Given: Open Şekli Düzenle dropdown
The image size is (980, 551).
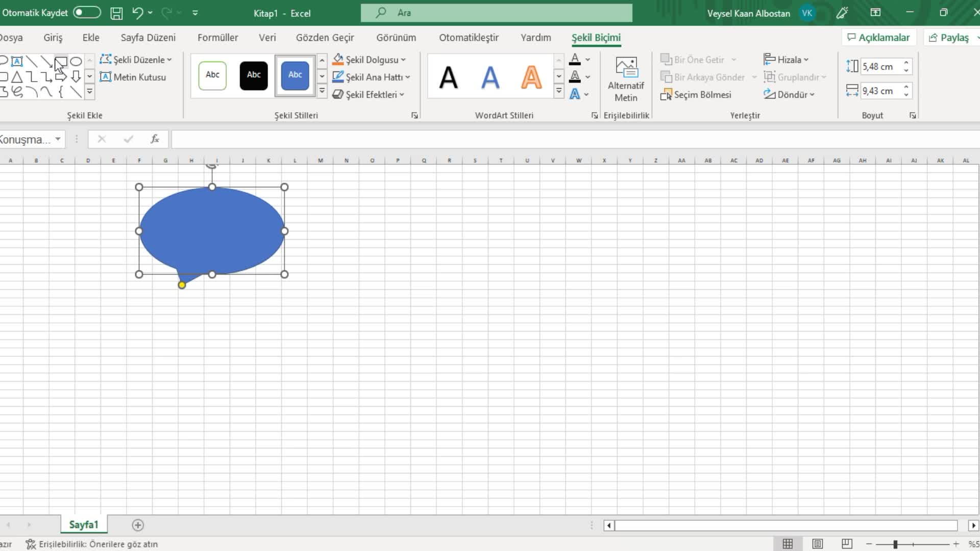Looking at the screenshot, I should [136, 60].
